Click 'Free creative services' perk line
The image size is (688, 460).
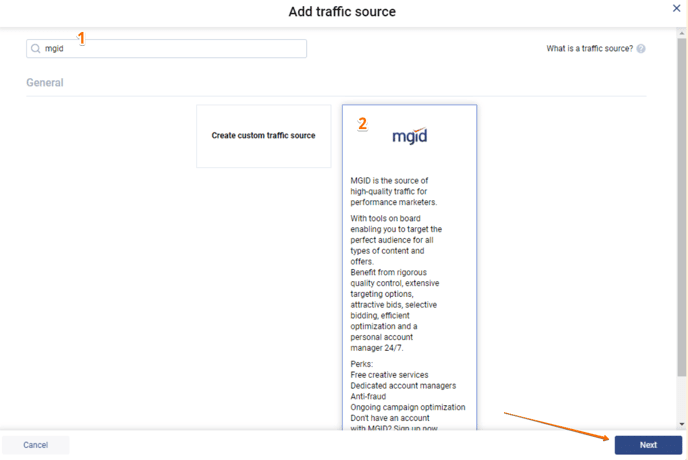point(389,375)
